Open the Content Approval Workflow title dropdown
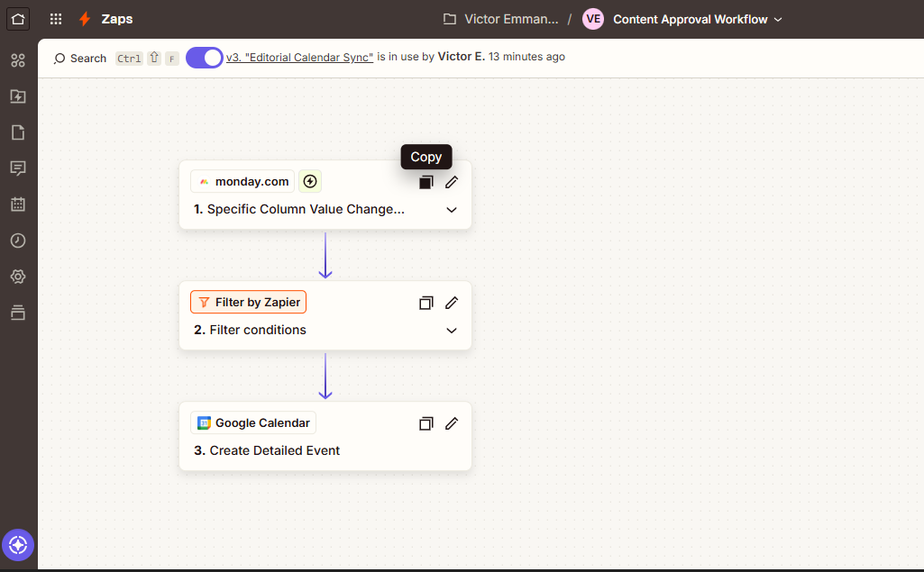 (x=697, y=19)
